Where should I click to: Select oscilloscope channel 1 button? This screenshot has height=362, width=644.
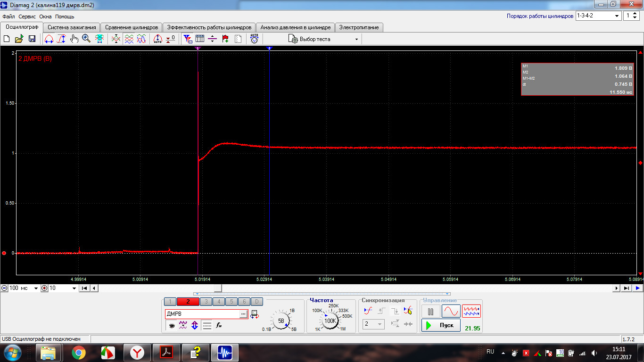170,302
